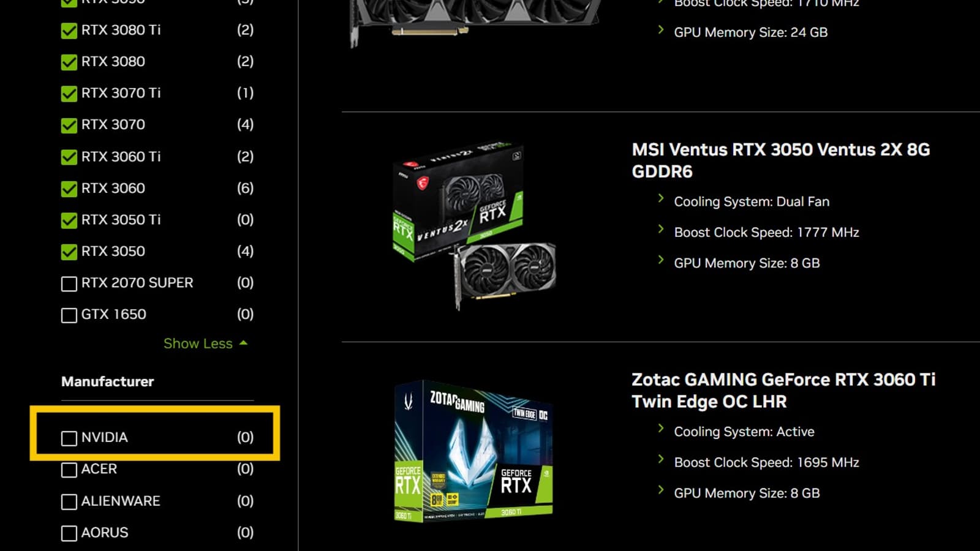Uncheck the RTX 3080 filter checkbox
The width and height of the screenshot is (980, 551).
(x=69, y=62)
